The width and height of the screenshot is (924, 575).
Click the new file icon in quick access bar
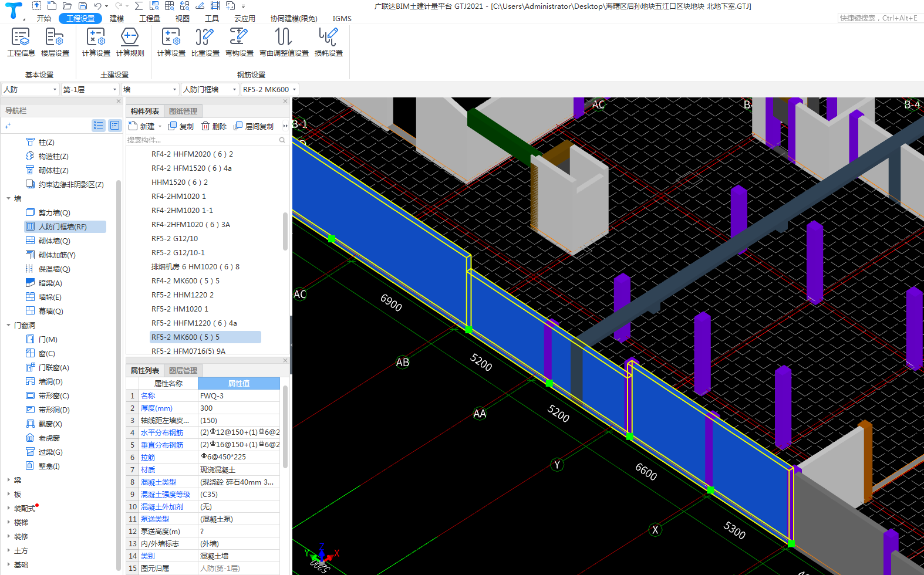[52, 6]
